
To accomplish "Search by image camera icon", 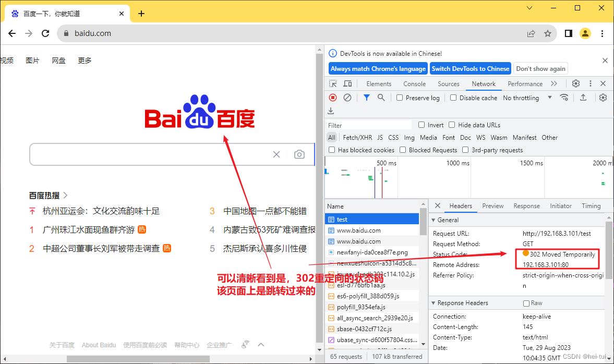I will 299,154.
